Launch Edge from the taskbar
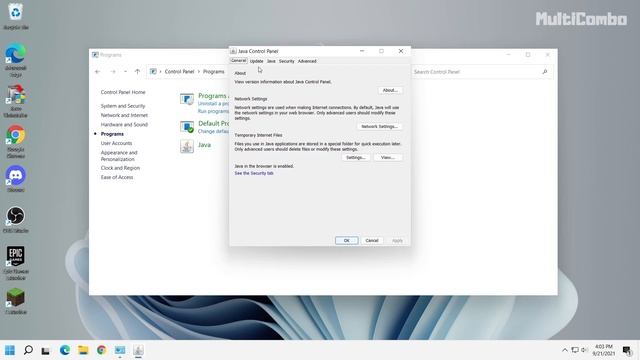This screenshot has width=640, height=360. pos(64,350)
